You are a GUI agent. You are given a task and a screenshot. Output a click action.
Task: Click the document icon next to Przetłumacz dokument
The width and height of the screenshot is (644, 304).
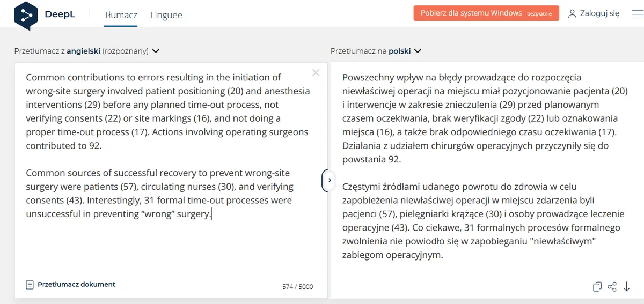(30, 285)
